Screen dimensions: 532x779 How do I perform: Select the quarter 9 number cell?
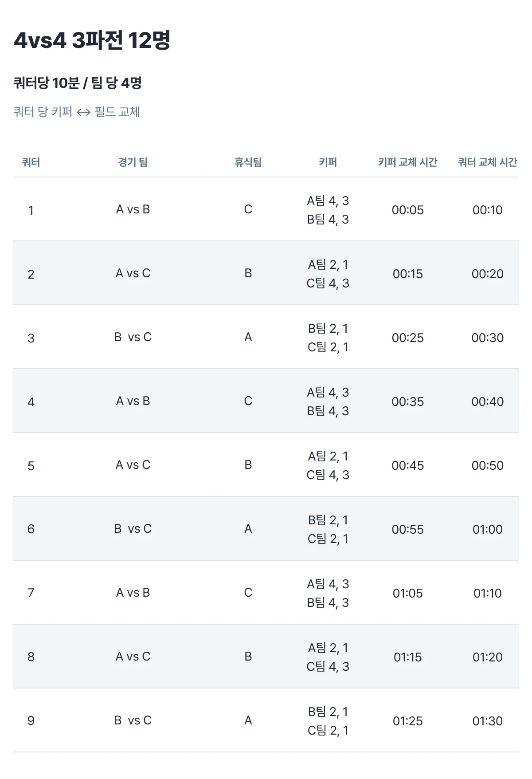point(31,720)
